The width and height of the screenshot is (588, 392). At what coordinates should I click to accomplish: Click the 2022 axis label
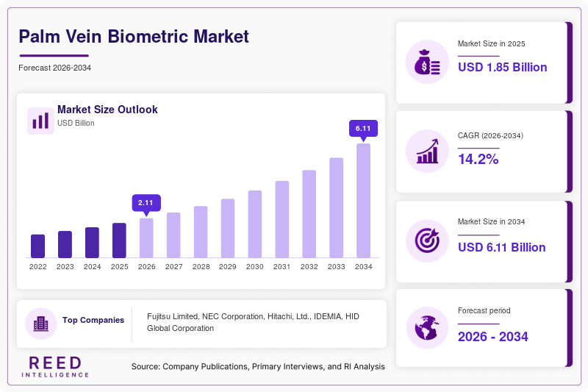(x=38, y=267)
